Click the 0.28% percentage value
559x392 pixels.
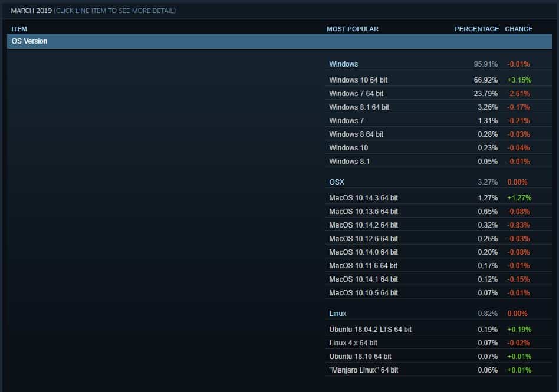pyautogui.click(x=488, y=134)
